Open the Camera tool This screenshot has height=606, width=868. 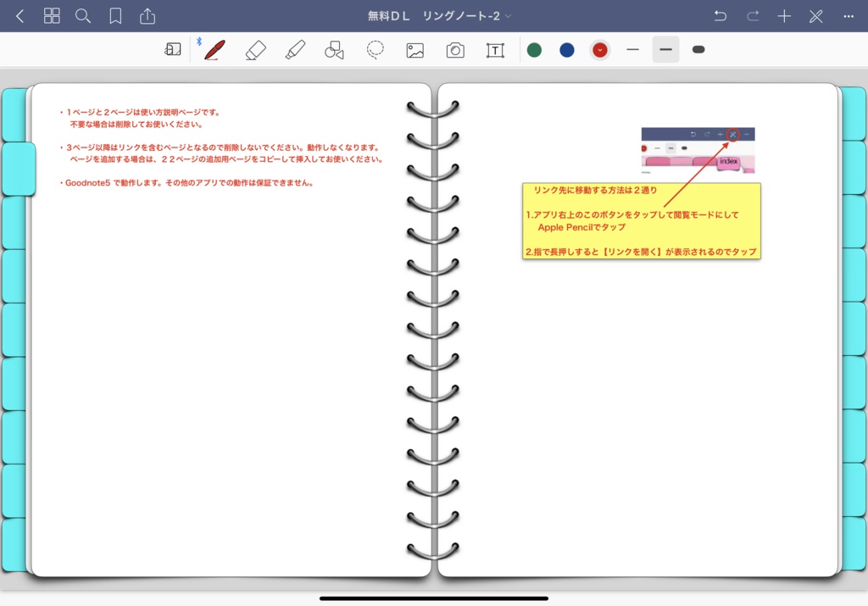pos(455,50)
